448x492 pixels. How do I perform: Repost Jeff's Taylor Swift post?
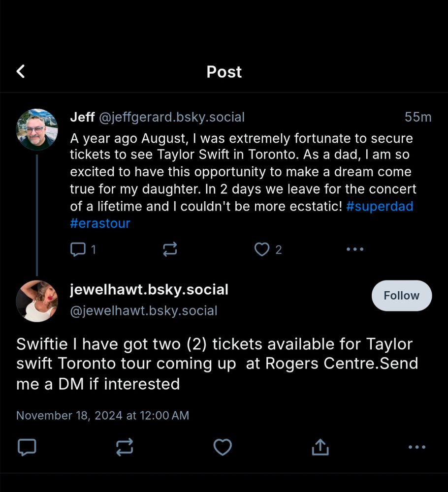coord(170,249)
